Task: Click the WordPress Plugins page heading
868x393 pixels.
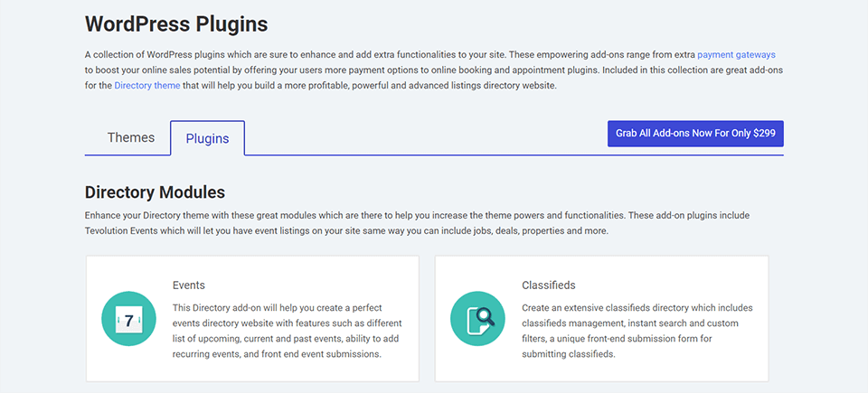Action: click(176, 23)
